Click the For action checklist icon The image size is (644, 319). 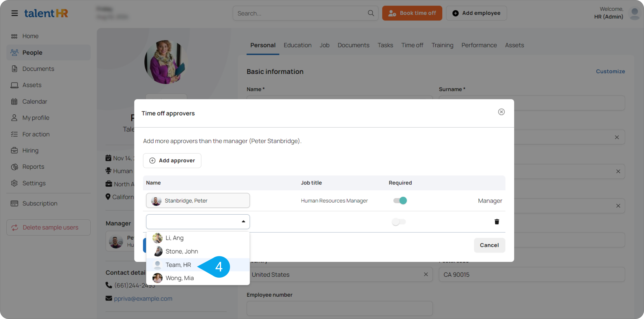[14, 134]
